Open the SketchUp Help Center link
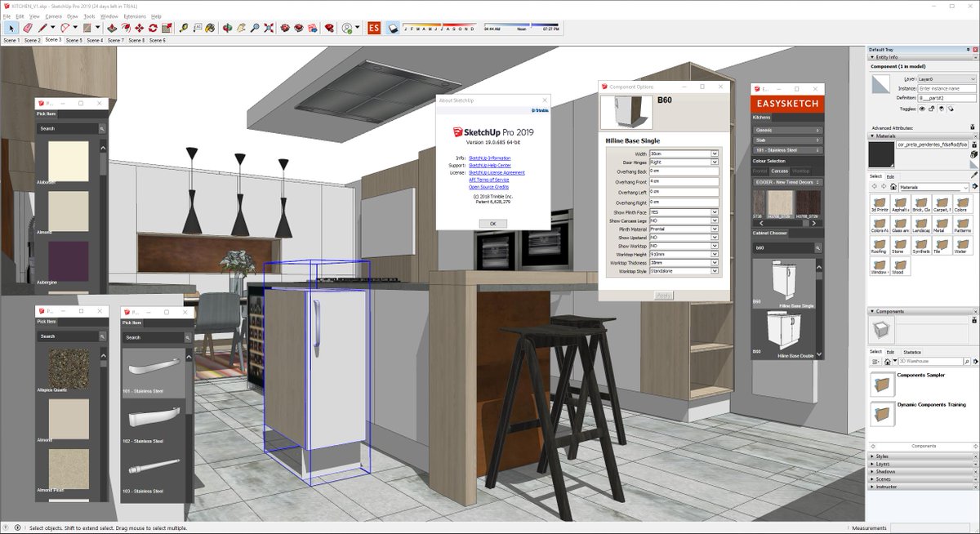Image resolution: width=980 pixels, height=534 pixels. pyautogui.click(x=490, y=165)
